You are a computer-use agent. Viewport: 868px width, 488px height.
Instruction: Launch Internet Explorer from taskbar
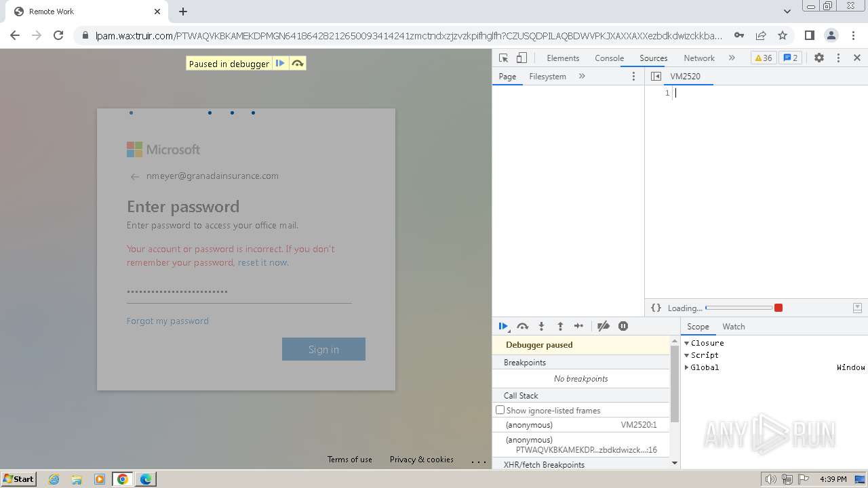pos(54,479)
